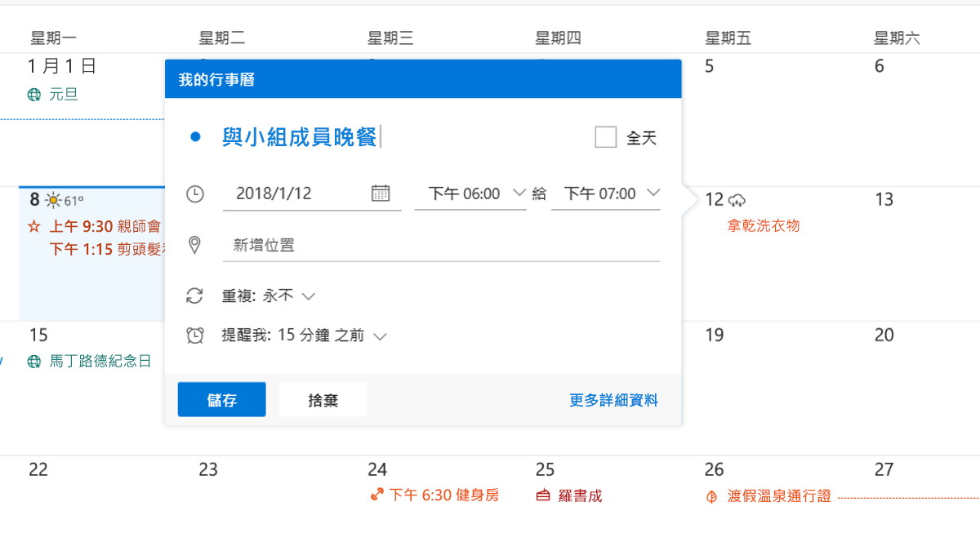This screenshot has width=980, height=551.
Task: Click the rain cloud icon on day 12
Action: coord(737,200)
